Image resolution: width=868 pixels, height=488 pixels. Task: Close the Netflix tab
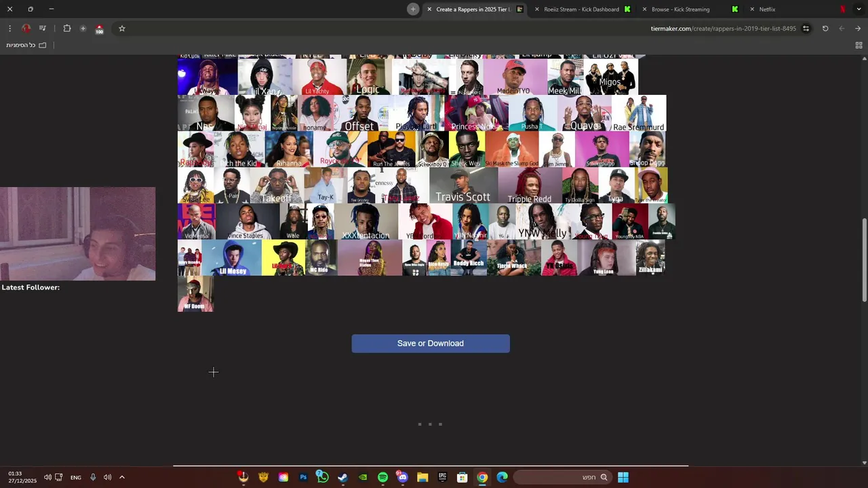[752, 9]
